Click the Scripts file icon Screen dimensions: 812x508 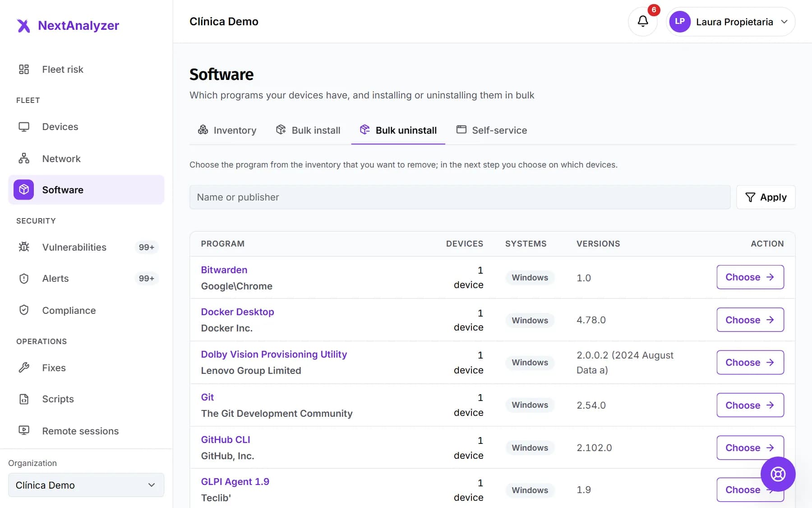point(24,399)
